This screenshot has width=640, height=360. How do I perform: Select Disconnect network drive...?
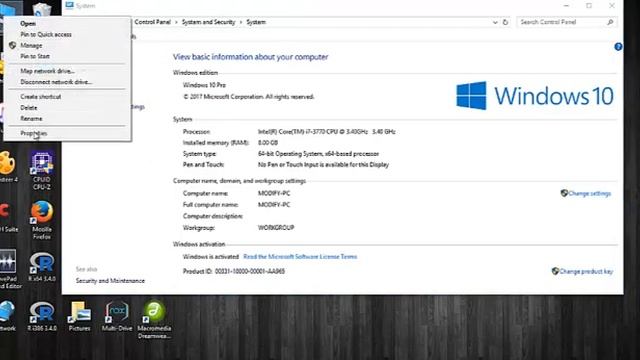pos(56,82)
